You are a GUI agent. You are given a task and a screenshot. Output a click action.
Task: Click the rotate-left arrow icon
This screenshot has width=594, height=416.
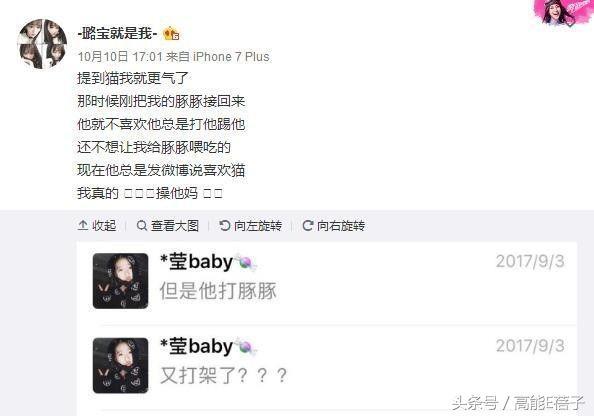(225, 226)
